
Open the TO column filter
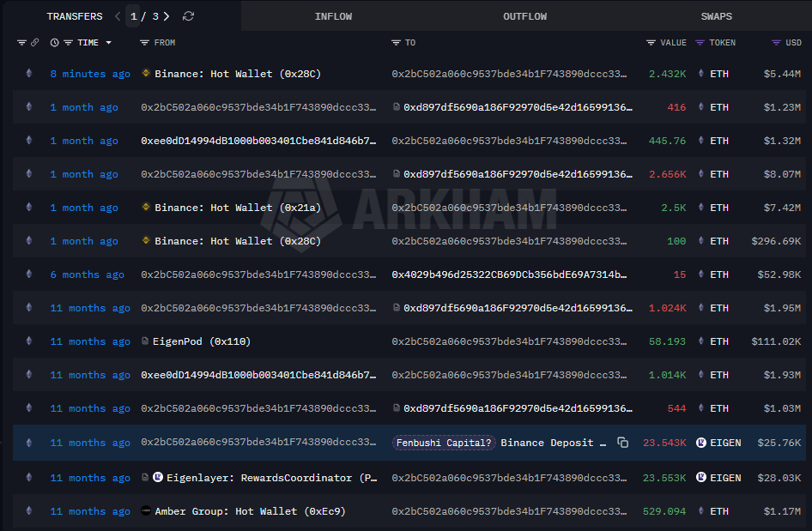click(396, 42)
